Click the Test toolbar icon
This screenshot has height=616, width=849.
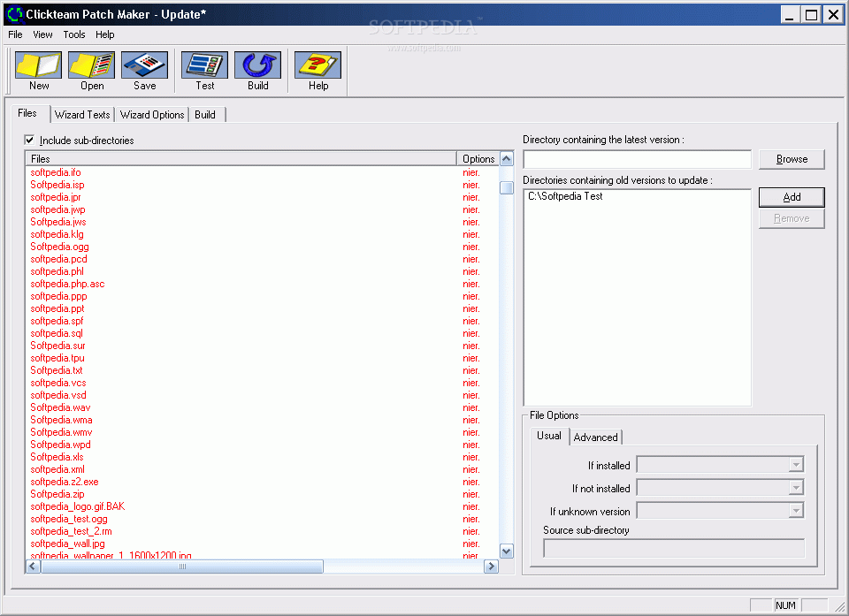point(204,65)
